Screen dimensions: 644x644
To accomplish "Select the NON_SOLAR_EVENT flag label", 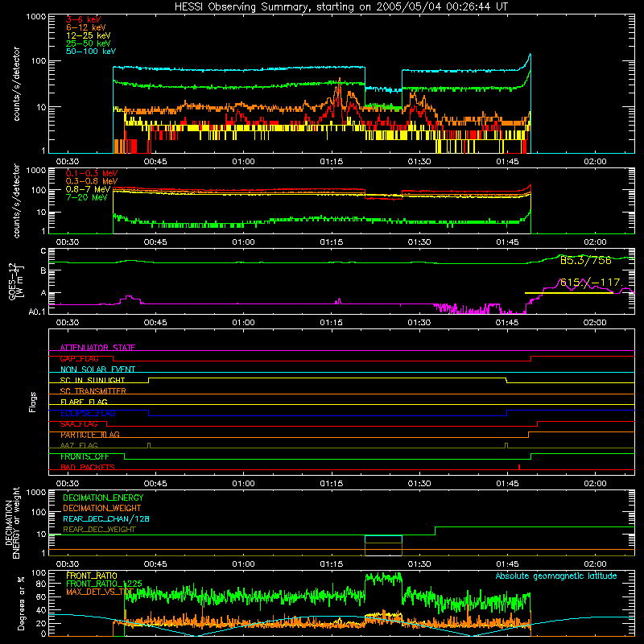I will [x=97, y=369].
